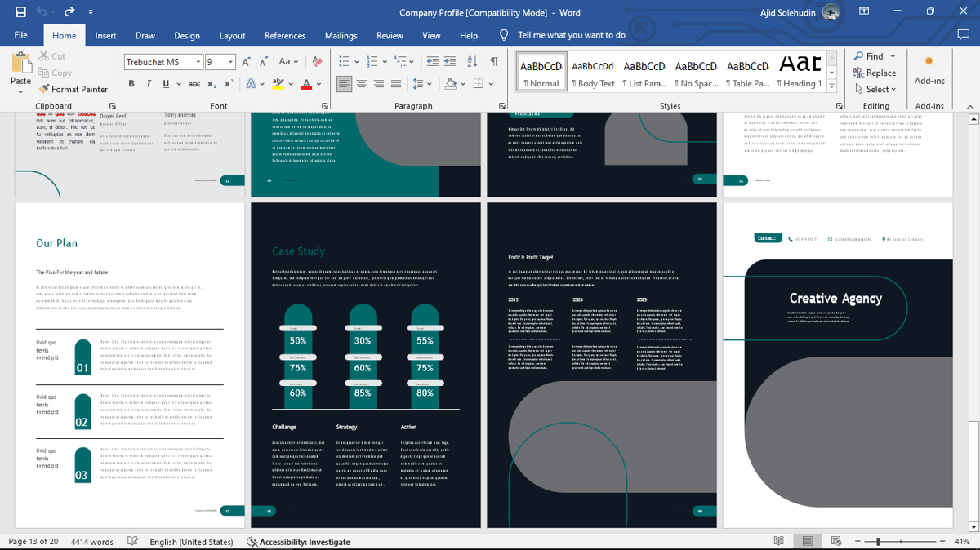Switch to the Mailings ribbon tab
Image resolution: width=980 pixels, height=550 pixels.
341,35
